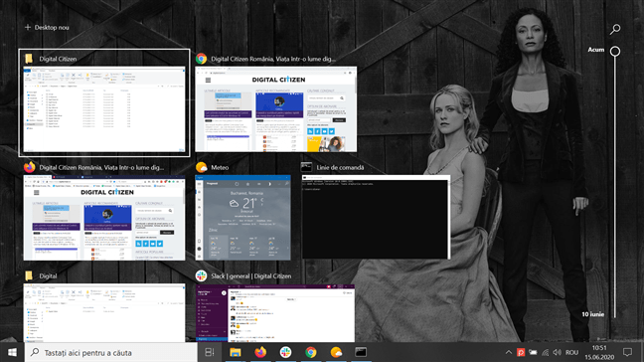
Task: Click the Acum timeline label
Action: click(x=596, y=50)
